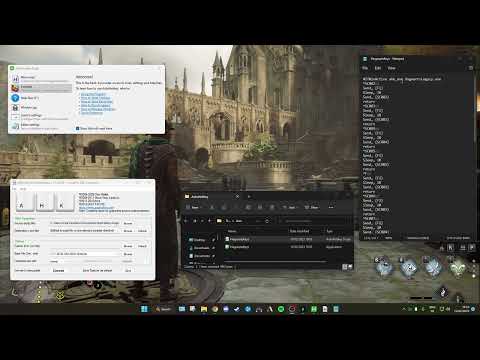
Task: Select the AutoHotkey tab in File Explorer
Action: (x=212, y=197)
